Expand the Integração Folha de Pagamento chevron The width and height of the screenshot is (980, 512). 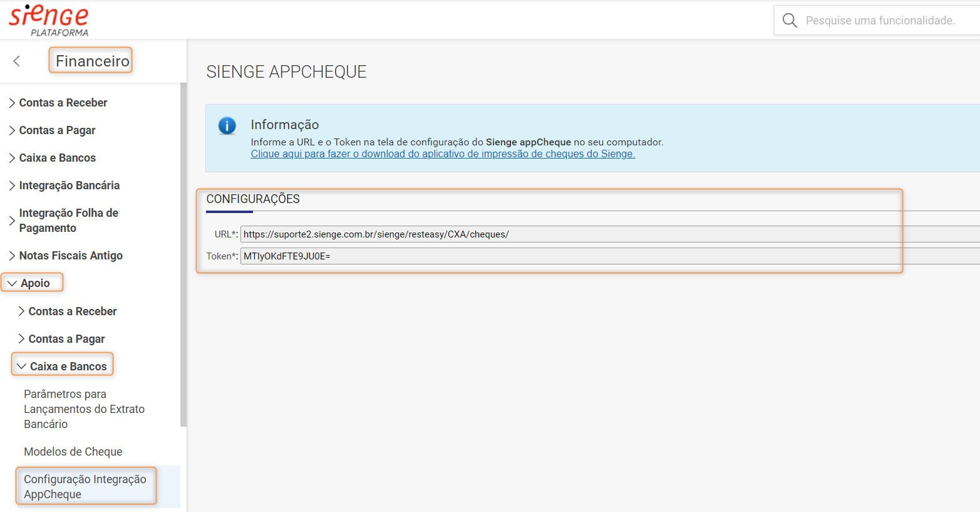coord(12,221)
